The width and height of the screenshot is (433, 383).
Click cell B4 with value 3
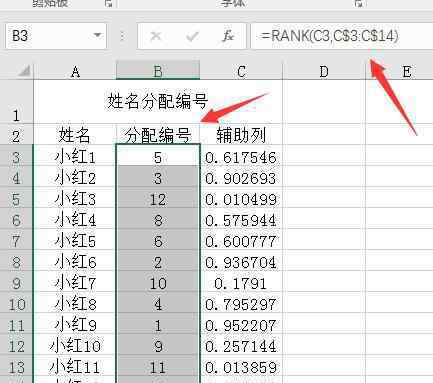158,176
